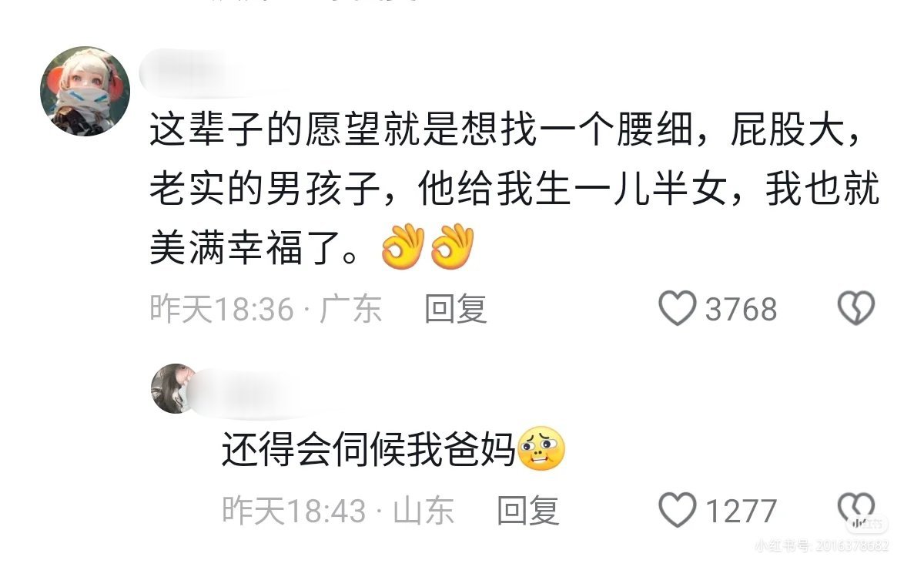
Task: Like the comment with 3768 likes
Action: 678,309
